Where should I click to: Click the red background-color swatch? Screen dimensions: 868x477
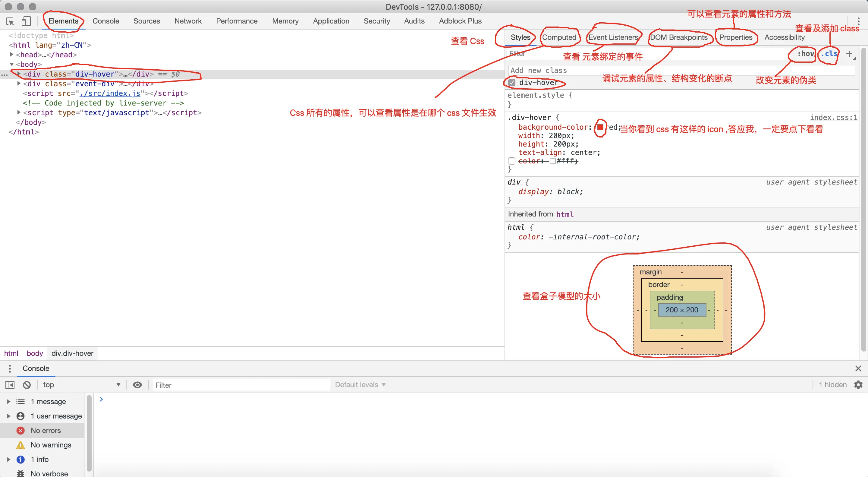[x=600, y=128]
